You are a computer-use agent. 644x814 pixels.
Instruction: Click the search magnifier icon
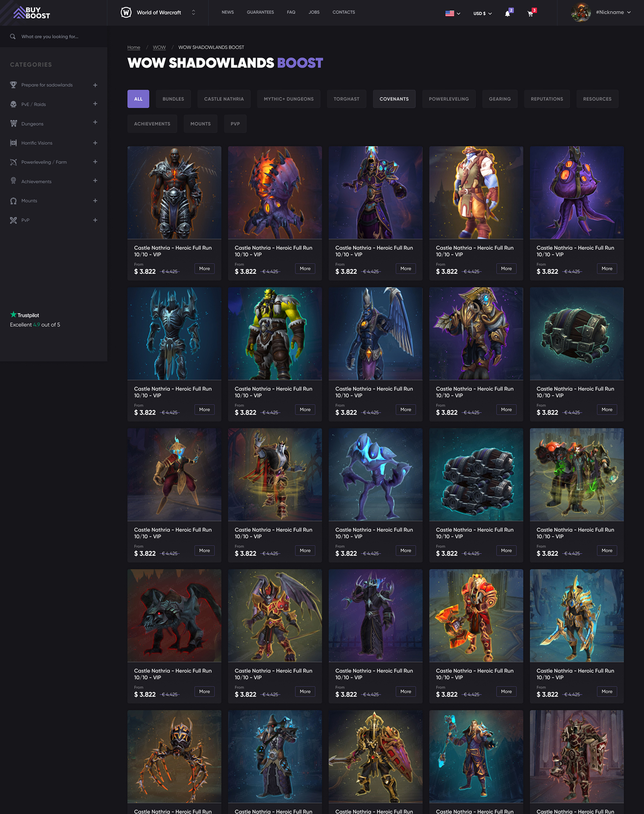[13, 37]
